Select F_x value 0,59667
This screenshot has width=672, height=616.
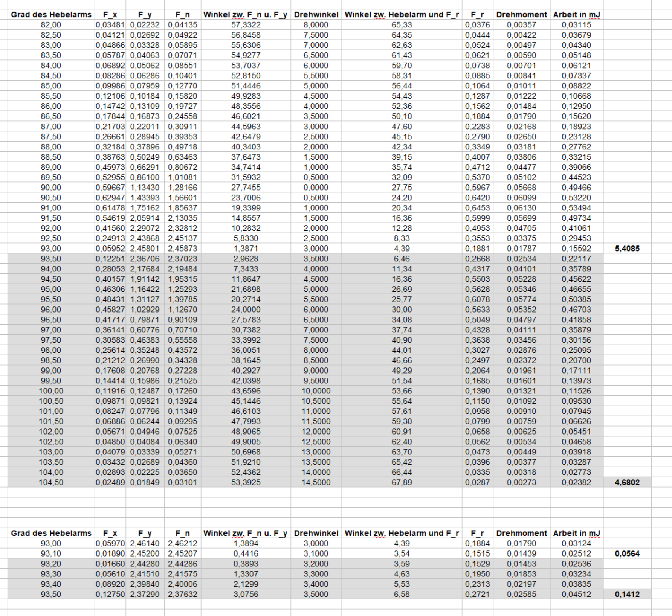110,188
